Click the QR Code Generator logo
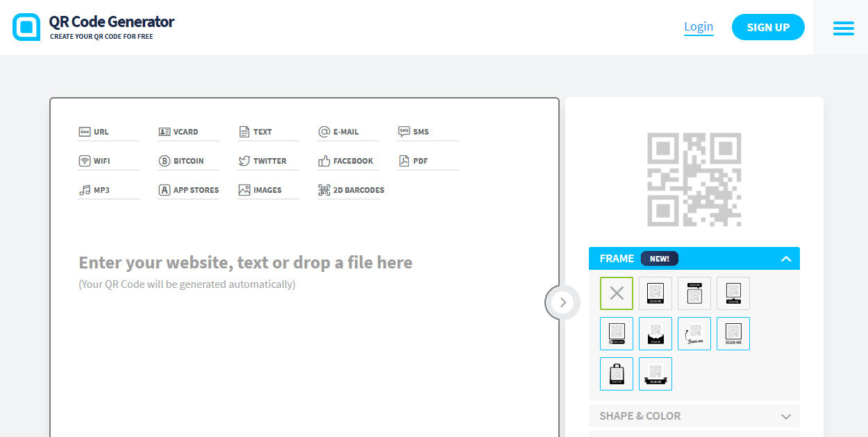Screen dimensions: 868x437 (x=93, y=27)
